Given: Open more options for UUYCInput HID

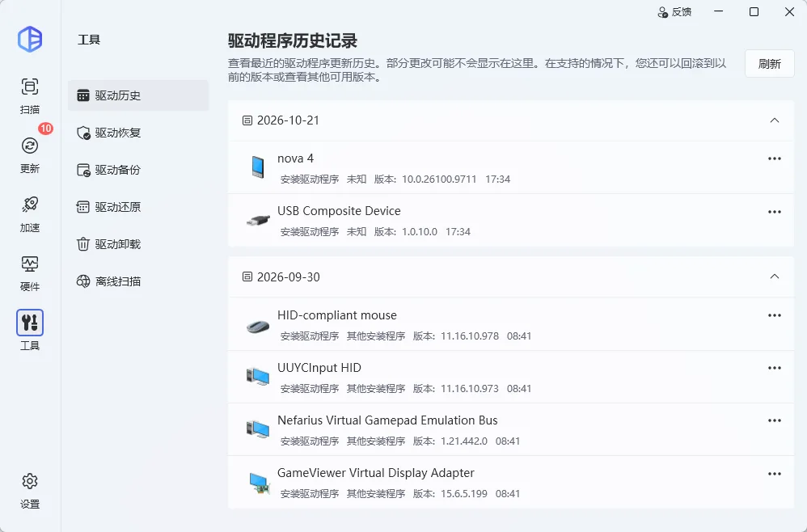Looking at the screenshot, I should click(x=775, y=368).
